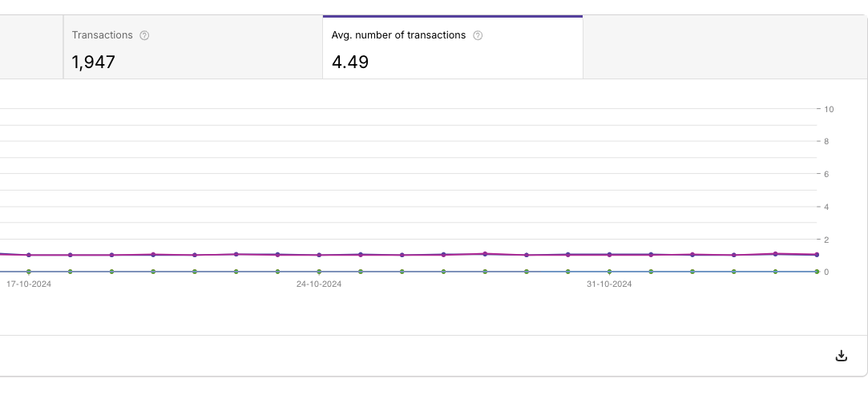
Task: Click purple data point above 31-10-2024
Action: pyautogui.click(x=609, y=255)
